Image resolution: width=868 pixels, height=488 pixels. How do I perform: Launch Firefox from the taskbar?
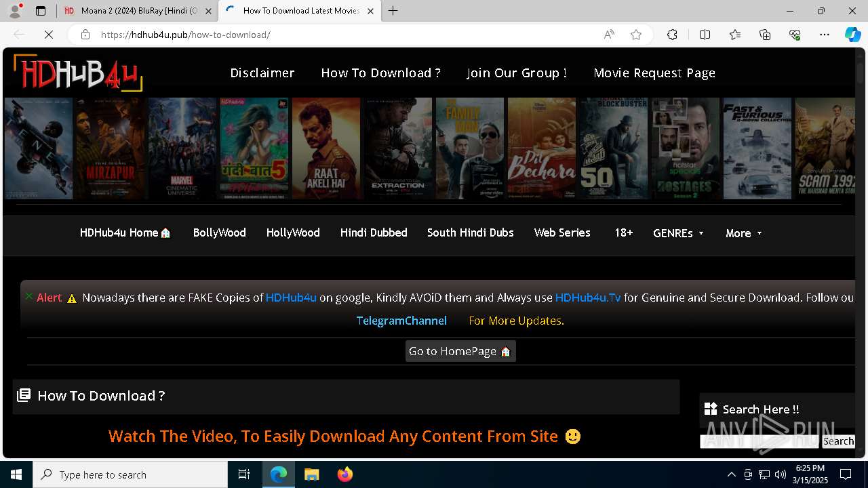(x=345, y=474)
